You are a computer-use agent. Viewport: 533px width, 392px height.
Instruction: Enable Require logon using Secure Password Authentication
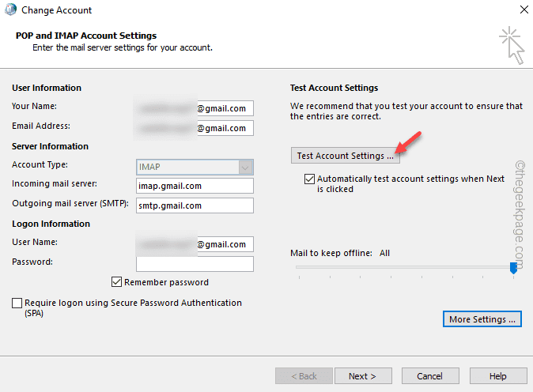[x=17, y=303]
